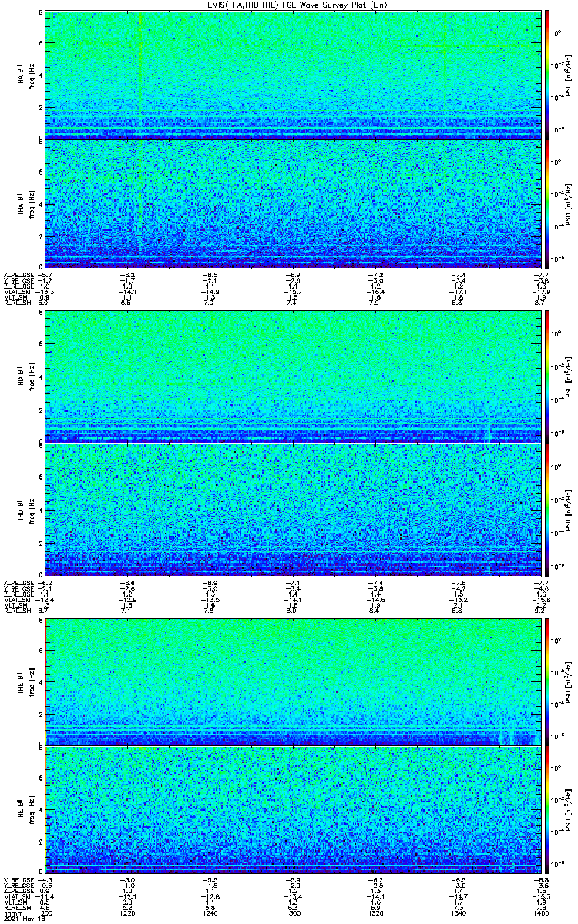This screenshot has height=924, width=578.
Task: Click the 'PSD [nT²/Hz]' label beside THE B-parallel
Action: 567,810
